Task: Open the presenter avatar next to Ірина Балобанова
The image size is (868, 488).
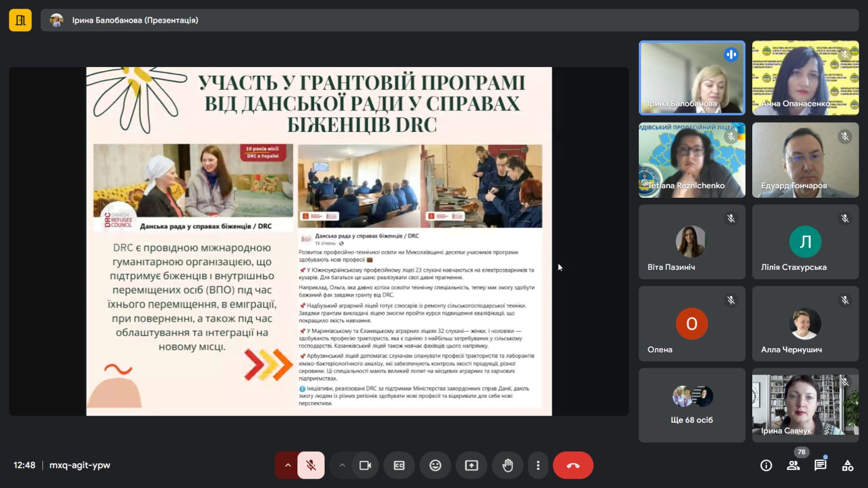Action: 56,20
